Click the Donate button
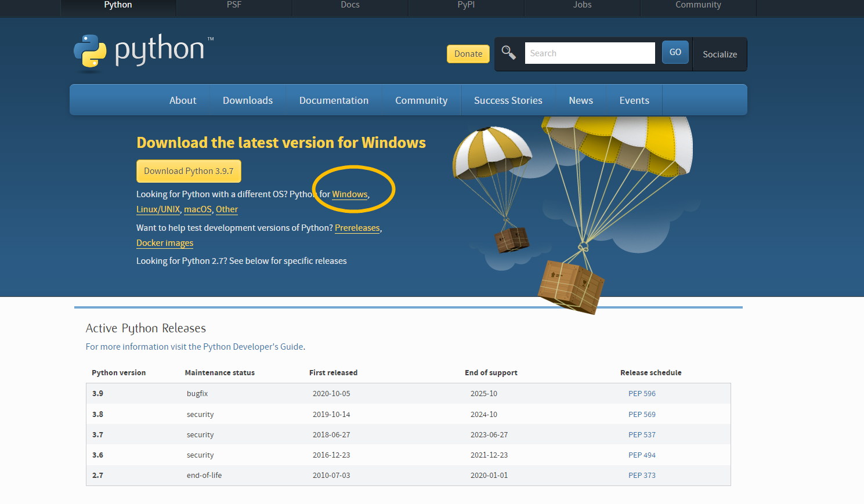Screen dimensions: 864x504 point(468,54)
